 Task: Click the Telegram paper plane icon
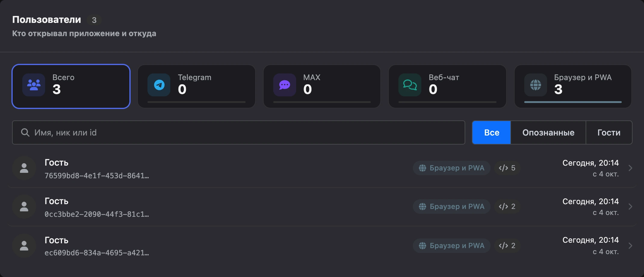(x=159, y=85)
